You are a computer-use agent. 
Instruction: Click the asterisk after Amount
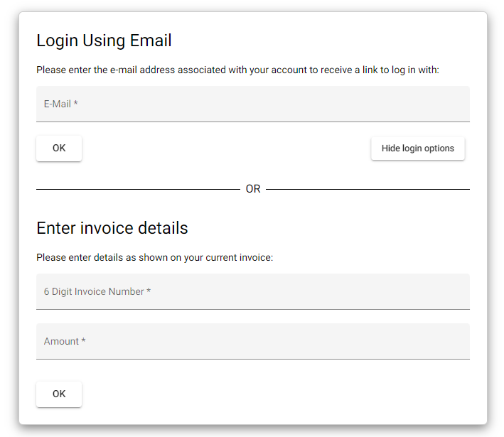(83, 341)
